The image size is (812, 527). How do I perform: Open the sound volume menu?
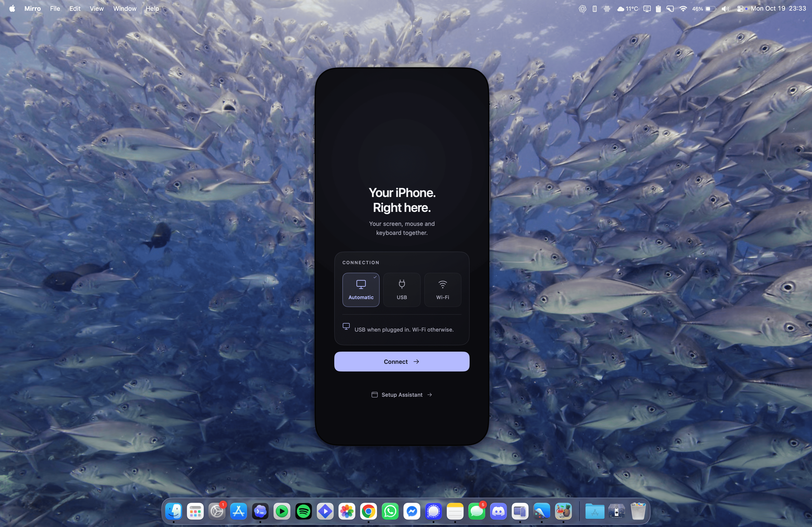(x=725, y=9)
